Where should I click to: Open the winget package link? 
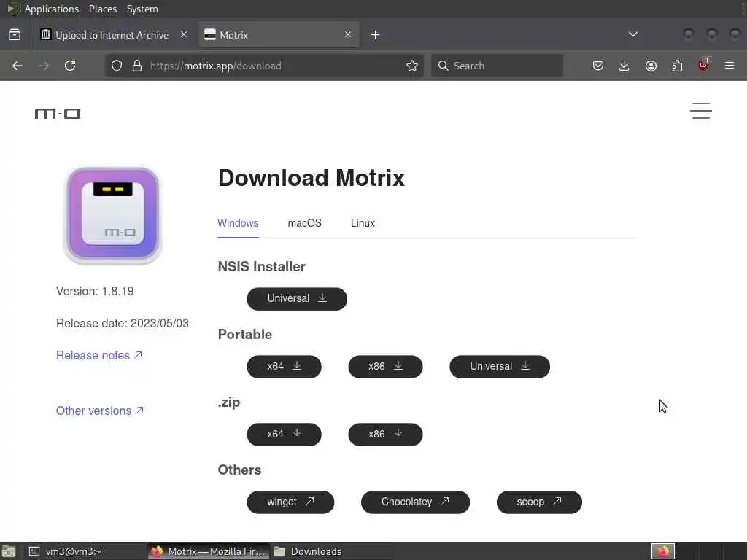coord(290,502)
